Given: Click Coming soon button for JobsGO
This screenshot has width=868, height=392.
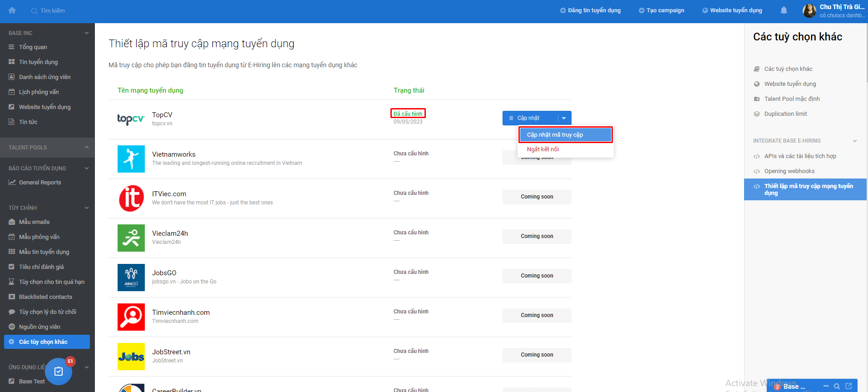Looking at the screenshot, I should coord(537,276).
